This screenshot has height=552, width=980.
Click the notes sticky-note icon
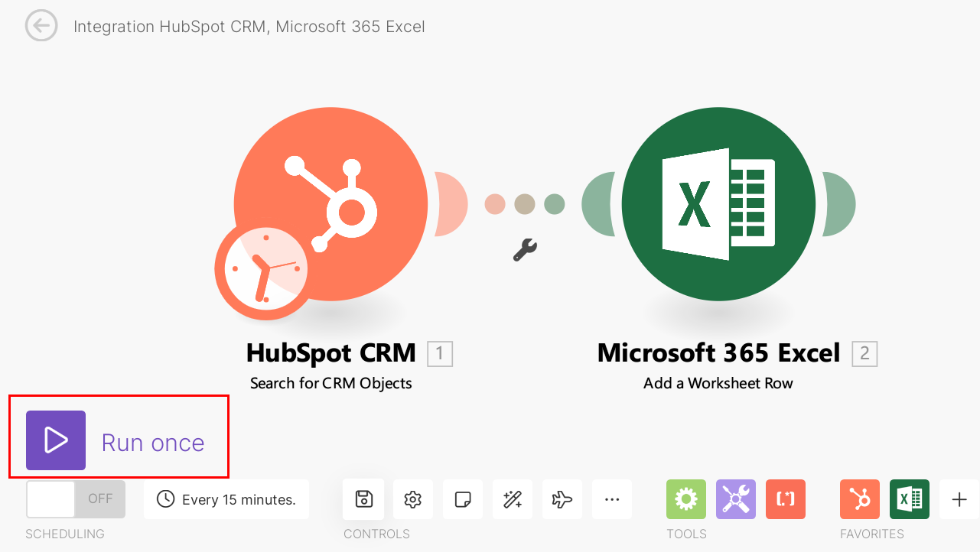pyautogui.click(x=463, y=499)
